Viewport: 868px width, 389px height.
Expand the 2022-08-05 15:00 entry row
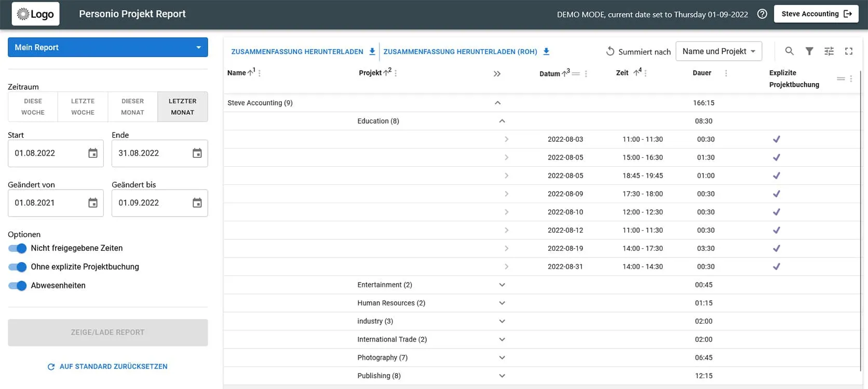tap(506, 157)
